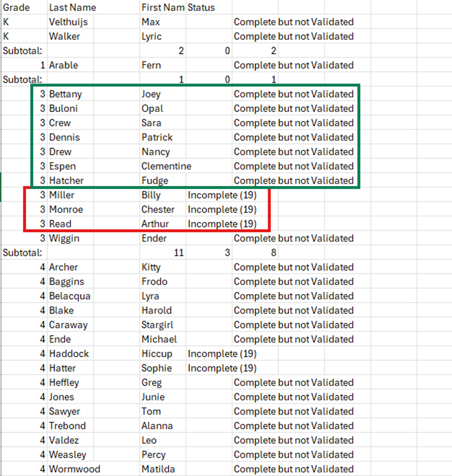Click the Espen cell
The height and width of the screenshot is (476, 452).
[71, 166]
